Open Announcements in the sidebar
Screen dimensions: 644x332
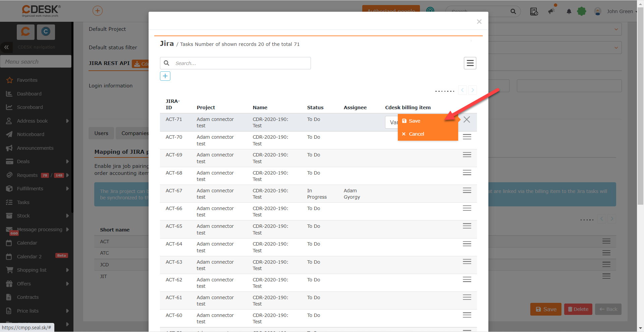pyautogui.click(x=35, y=148)
